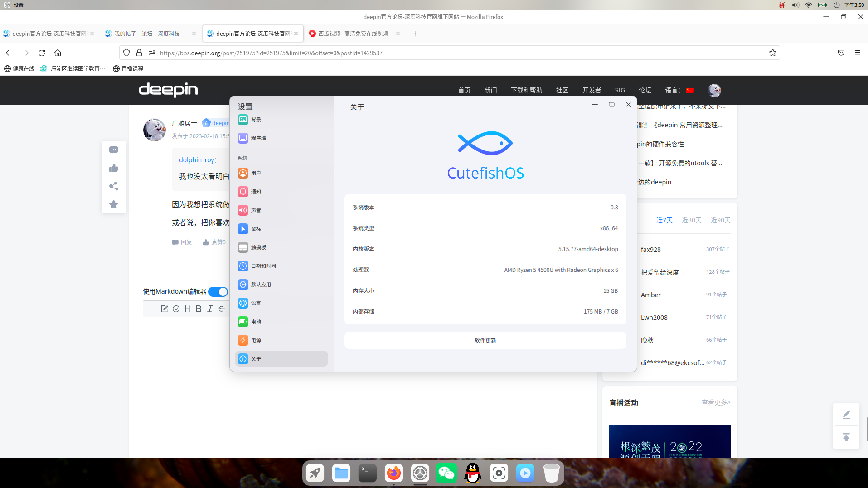Click the 软件更新 button
Viewport: 868px width, 488px height.
[485, 340]
